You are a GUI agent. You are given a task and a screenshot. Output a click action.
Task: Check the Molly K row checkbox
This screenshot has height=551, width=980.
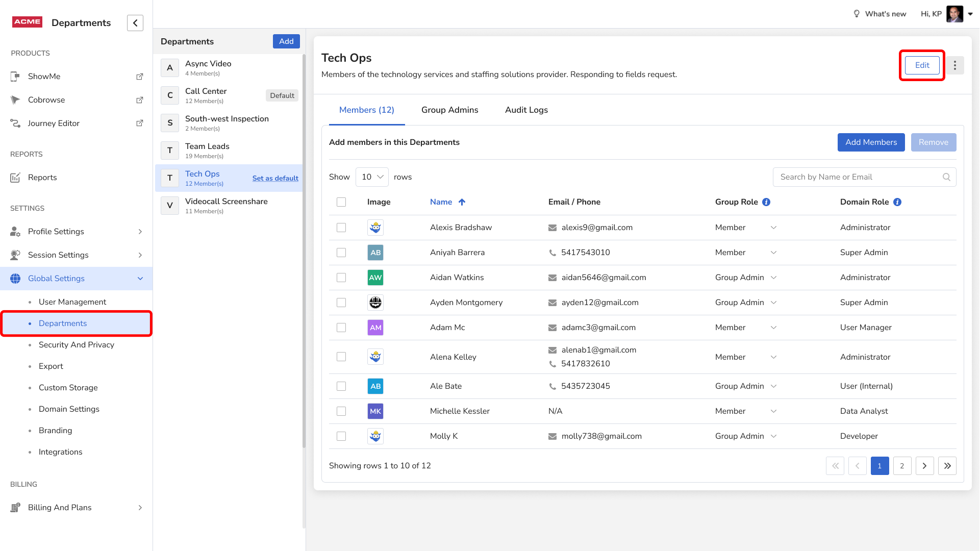coord(341,436)
